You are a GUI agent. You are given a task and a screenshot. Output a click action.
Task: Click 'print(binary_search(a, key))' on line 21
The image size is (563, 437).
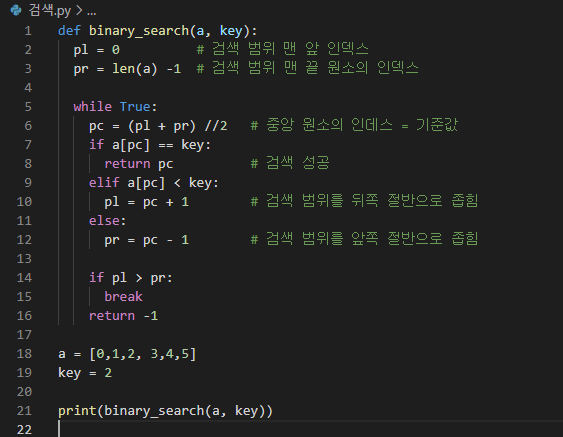click(166, 411)
